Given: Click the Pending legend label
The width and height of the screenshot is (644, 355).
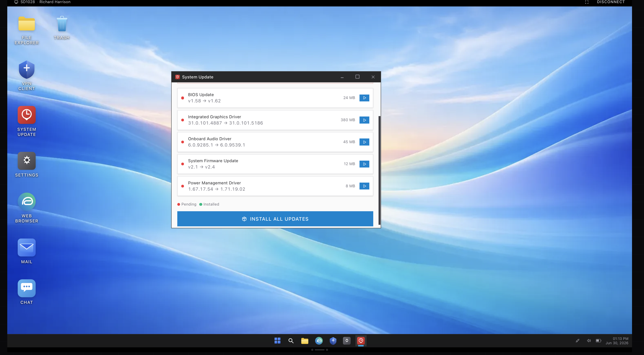Looking at the screenshot, I should pyautogui.click(x=189, y=204).
